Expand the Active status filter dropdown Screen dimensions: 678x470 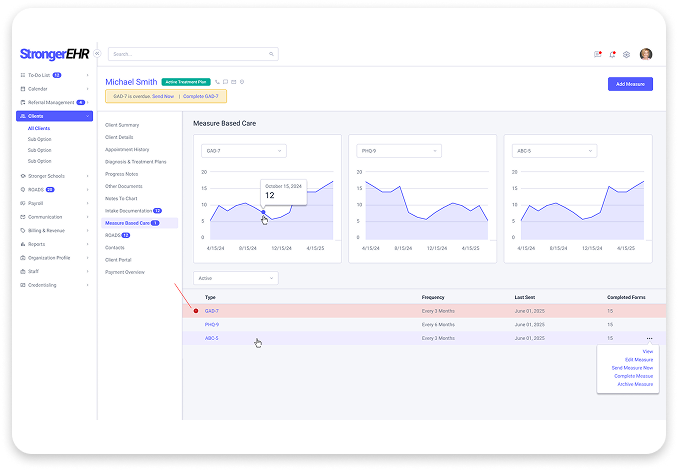point(236,278)
